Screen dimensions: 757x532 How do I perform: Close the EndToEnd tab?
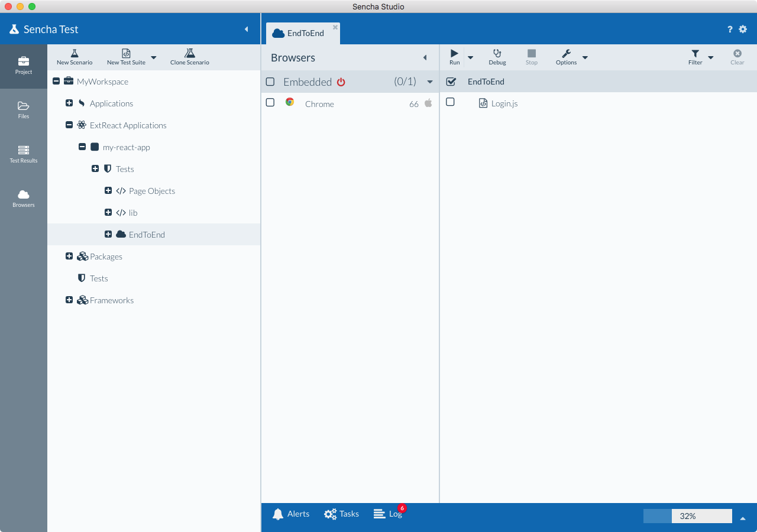(x=335, y=27)
